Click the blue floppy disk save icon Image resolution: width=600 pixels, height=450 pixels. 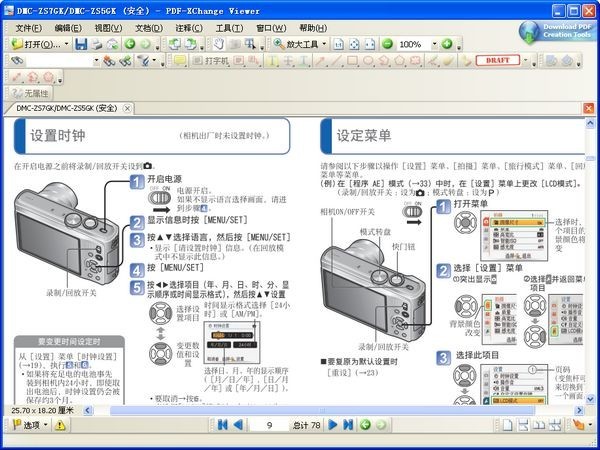tap(81, 44)
